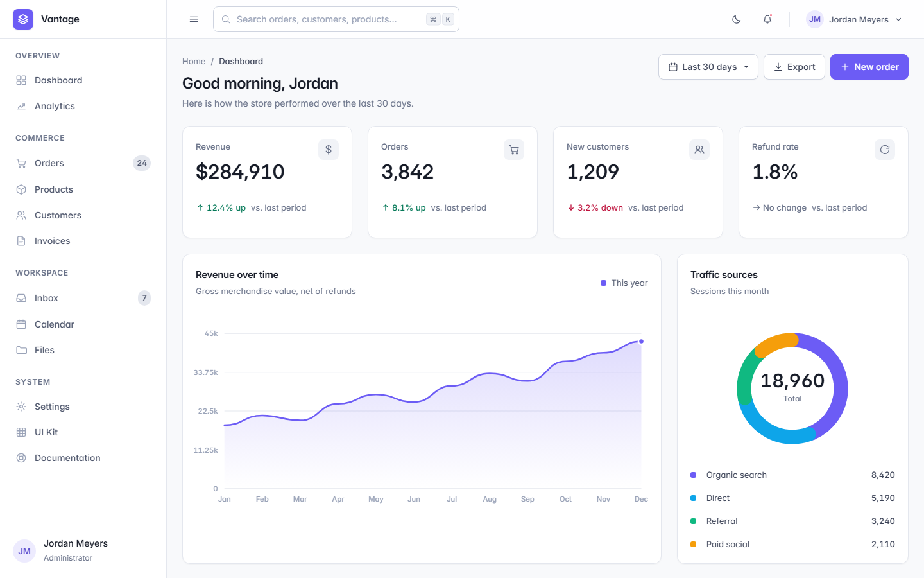Click the dollar icon on Revenue card

click(x=329, y=150)
